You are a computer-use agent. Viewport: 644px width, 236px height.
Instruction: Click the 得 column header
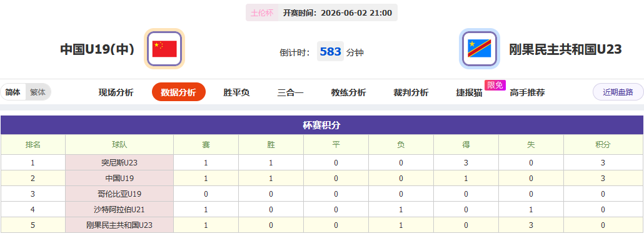(x=466, y=144)
